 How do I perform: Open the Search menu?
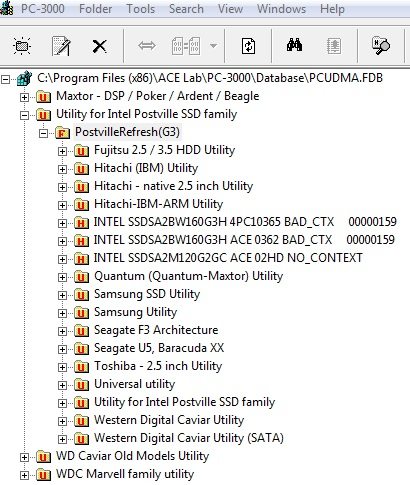tap(186, 9)
